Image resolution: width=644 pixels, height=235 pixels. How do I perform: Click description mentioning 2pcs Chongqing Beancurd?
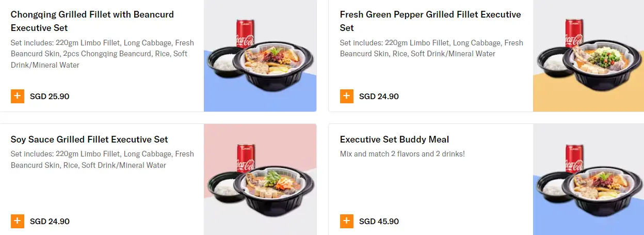[102, 54]
